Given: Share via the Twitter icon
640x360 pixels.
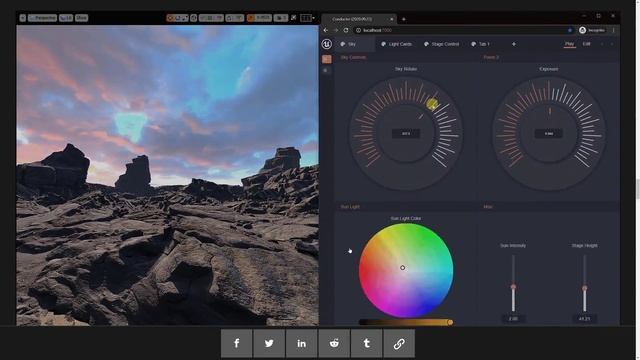Looking at the screenshot, I should pyautogui.click(x=269, y=343).
